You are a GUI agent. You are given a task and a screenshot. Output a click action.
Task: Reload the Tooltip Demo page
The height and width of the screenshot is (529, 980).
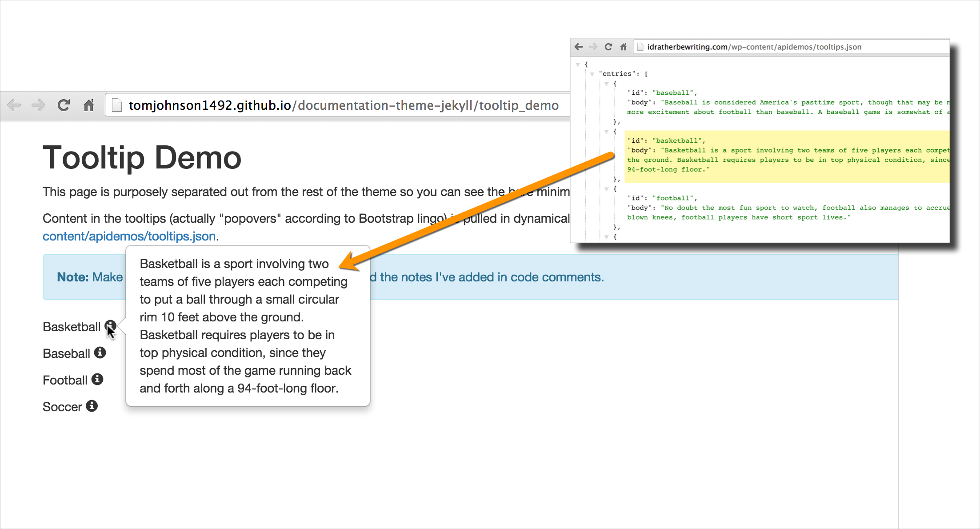pyautogui.click(x=64, y=105)
